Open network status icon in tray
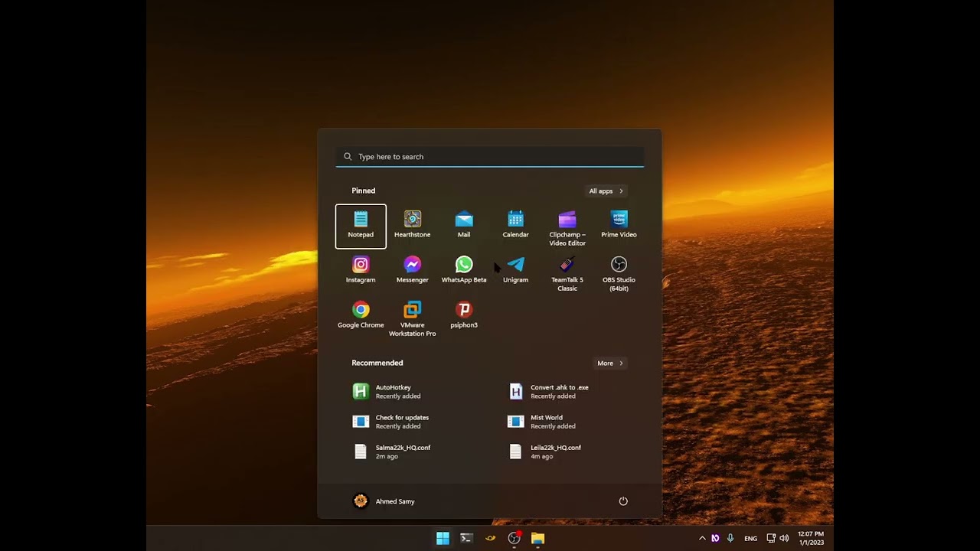The image size is (980, 551). pos(771,538)
